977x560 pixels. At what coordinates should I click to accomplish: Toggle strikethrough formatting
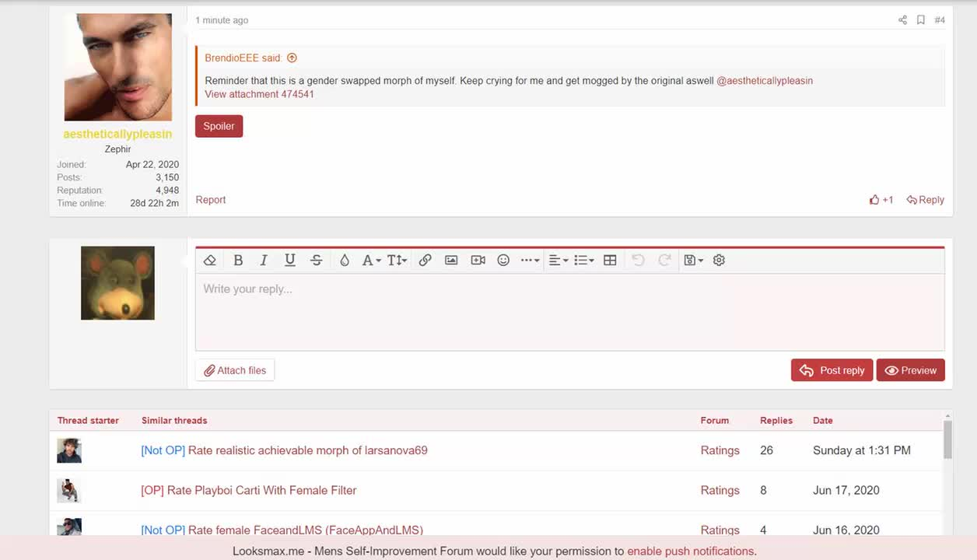point(316,261)
